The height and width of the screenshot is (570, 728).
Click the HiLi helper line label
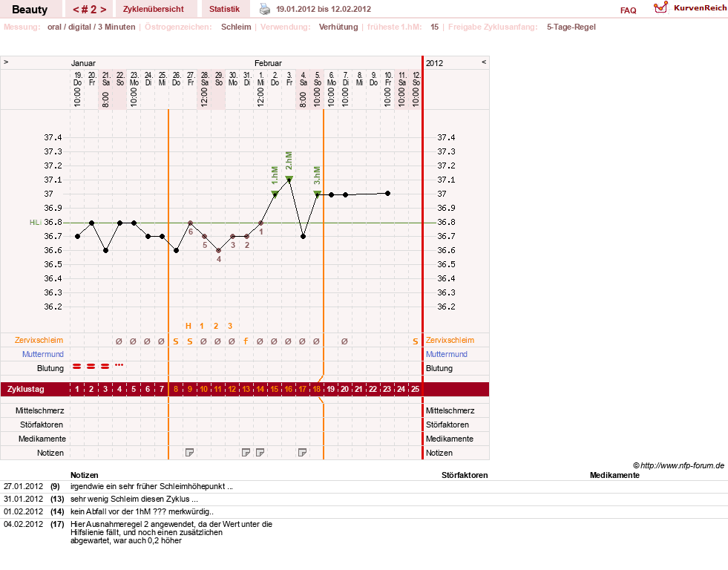[36, 223]
